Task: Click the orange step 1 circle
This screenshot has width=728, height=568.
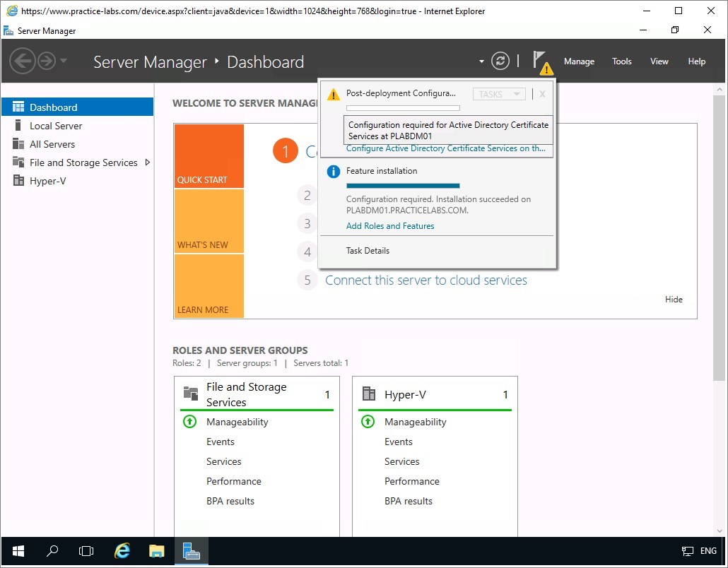Action: [285, 150]
